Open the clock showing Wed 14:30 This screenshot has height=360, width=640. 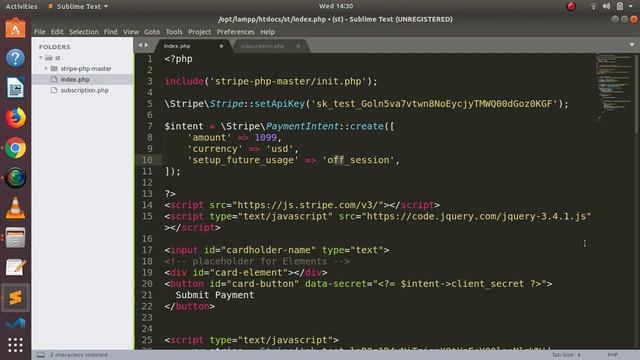pos(336,6)
